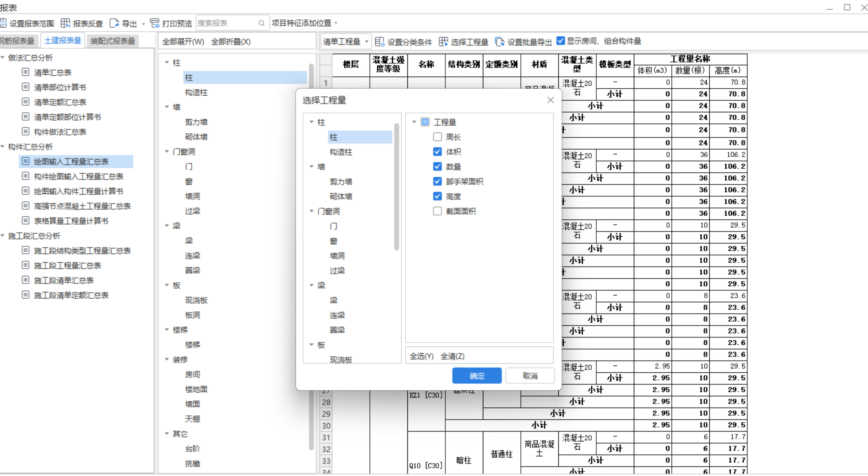The image size is (868, 476).
Task: Click the dialog tree vertical scrollbar
Action: click(x=397, y=186)
